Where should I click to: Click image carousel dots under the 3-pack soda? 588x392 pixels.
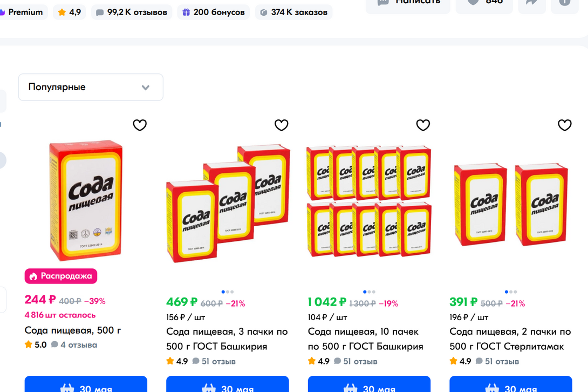pos(227,292)
